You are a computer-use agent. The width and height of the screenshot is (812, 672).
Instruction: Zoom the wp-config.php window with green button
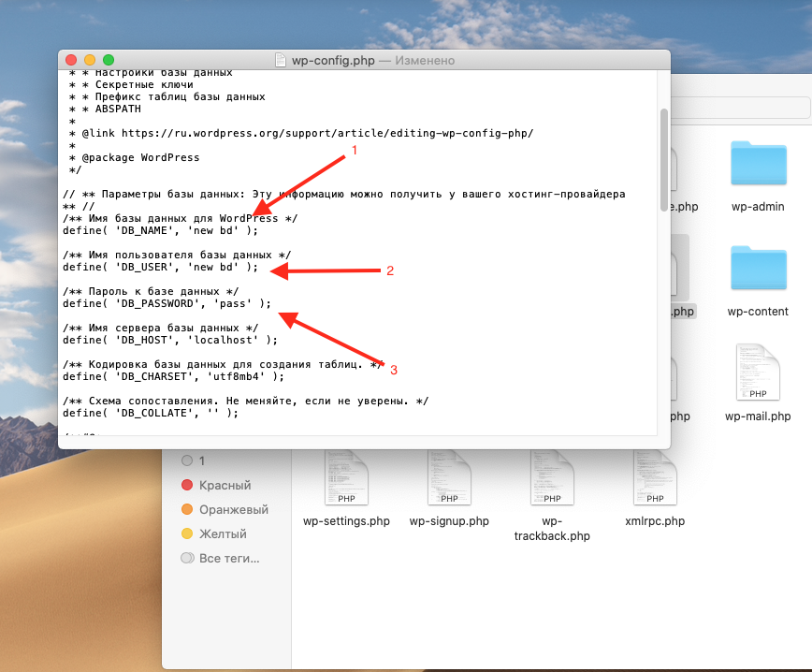(109, 60)
